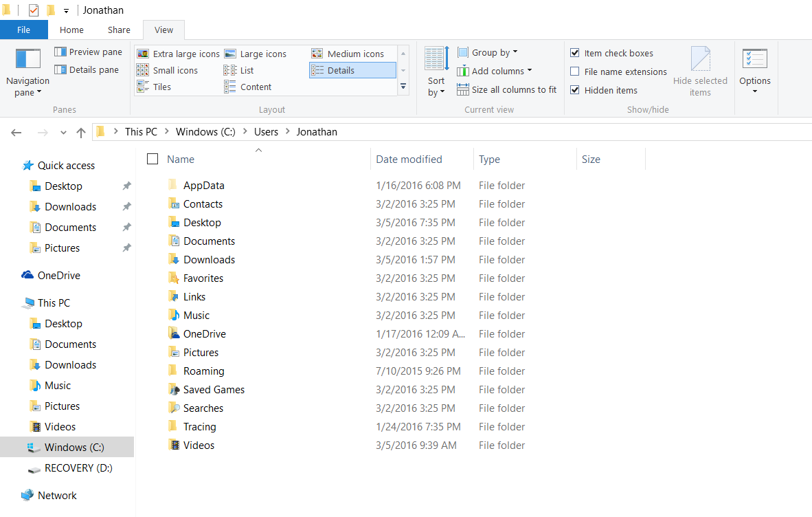812x517 pixels.
Task: Switch layout to Content view
Action: pyautogui.click(x=247, y=87)
